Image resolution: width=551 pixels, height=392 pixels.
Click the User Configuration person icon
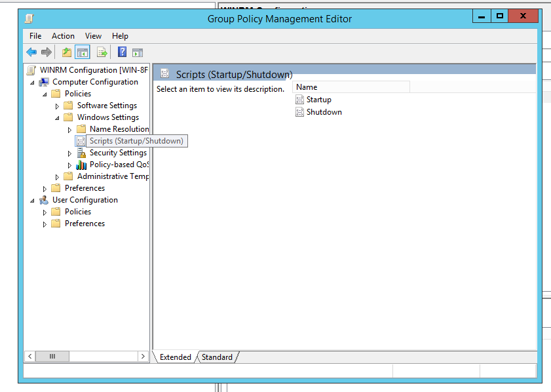[44, 200]
